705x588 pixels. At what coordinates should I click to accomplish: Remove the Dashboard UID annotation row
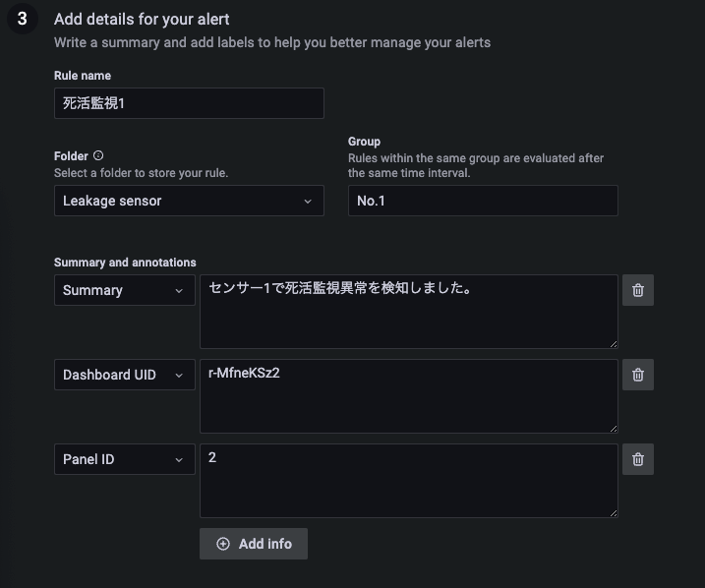coord(638,375)
